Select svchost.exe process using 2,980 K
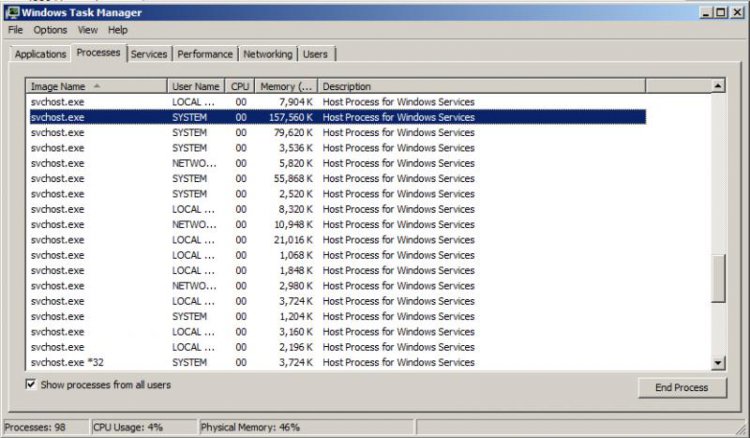Screen dimensions: 750x438 pos(338,285)
